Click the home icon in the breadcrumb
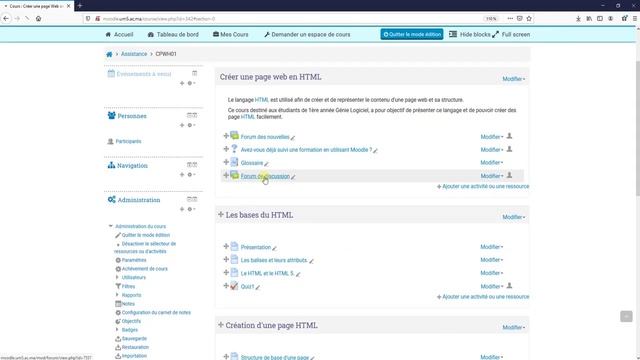Viewport: 640px width, 360px height. (109, 54)
